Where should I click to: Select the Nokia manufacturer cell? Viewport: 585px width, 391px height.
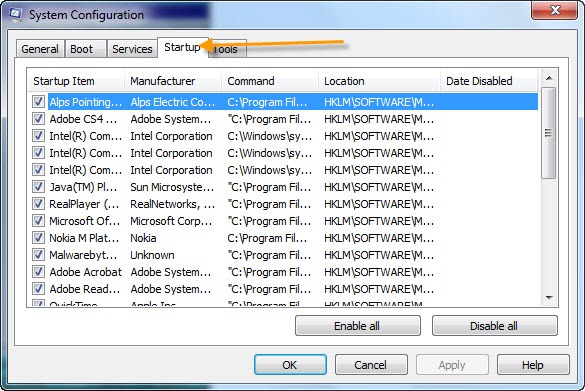[143, 238]
